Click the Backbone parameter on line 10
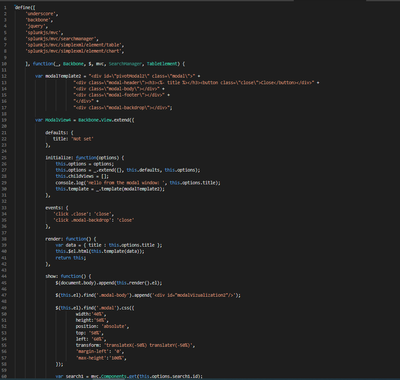 [73, 64]
